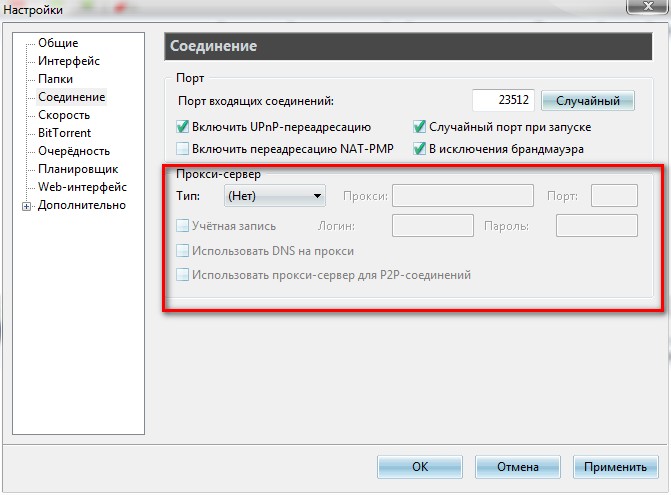Select Интерфейс in the settings tree
The height and width of the screenshot is (495, 671).
click(x=69, y=61)
